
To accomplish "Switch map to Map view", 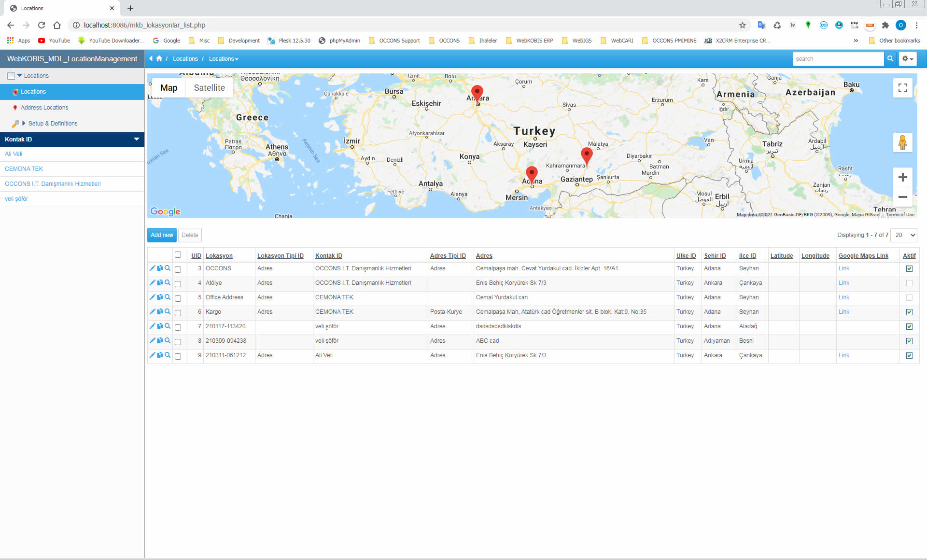I will tap(169, 88).
